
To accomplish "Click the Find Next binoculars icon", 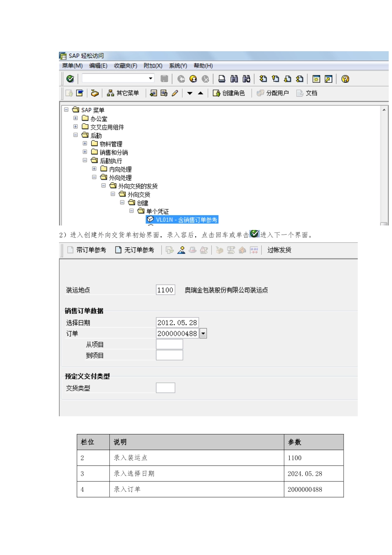I will 246,78.
